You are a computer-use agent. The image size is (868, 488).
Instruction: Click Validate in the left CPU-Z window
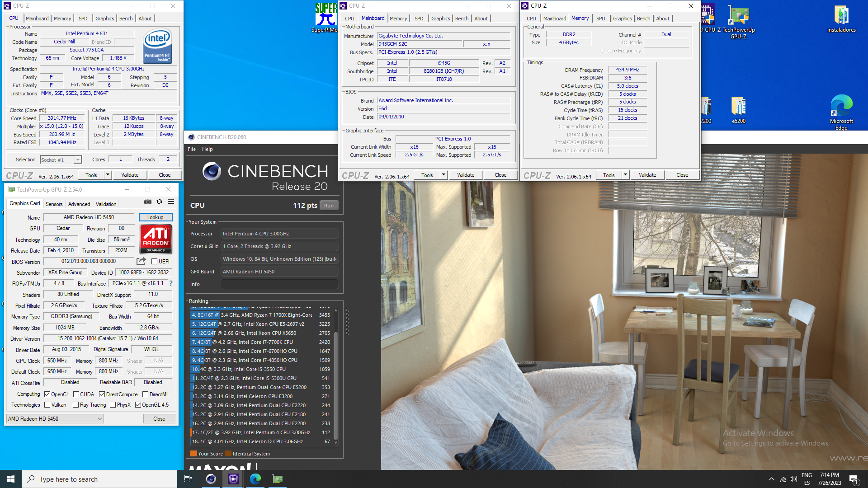130,175
